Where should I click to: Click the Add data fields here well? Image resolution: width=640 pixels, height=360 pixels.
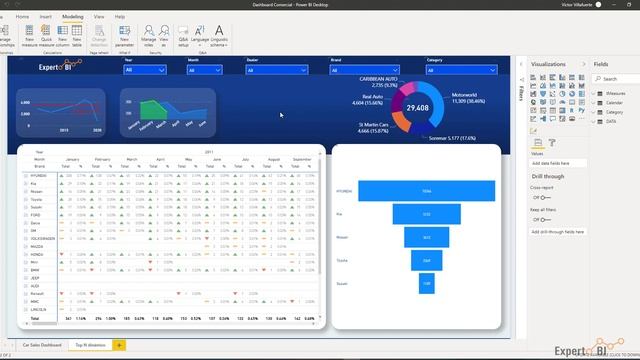point(558,163)
